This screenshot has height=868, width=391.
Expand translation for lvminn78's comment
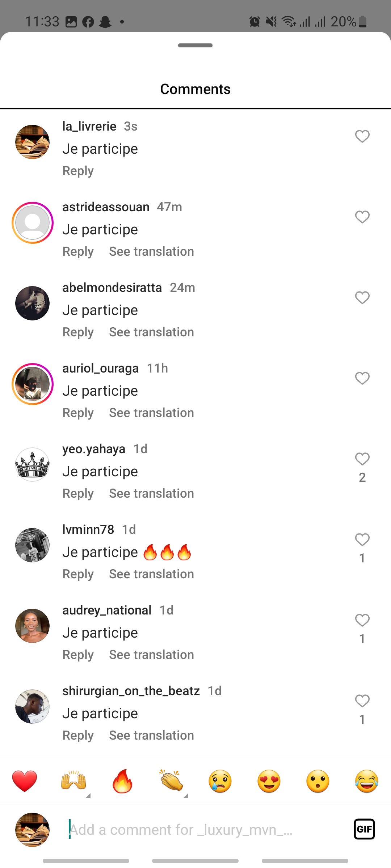151,574
